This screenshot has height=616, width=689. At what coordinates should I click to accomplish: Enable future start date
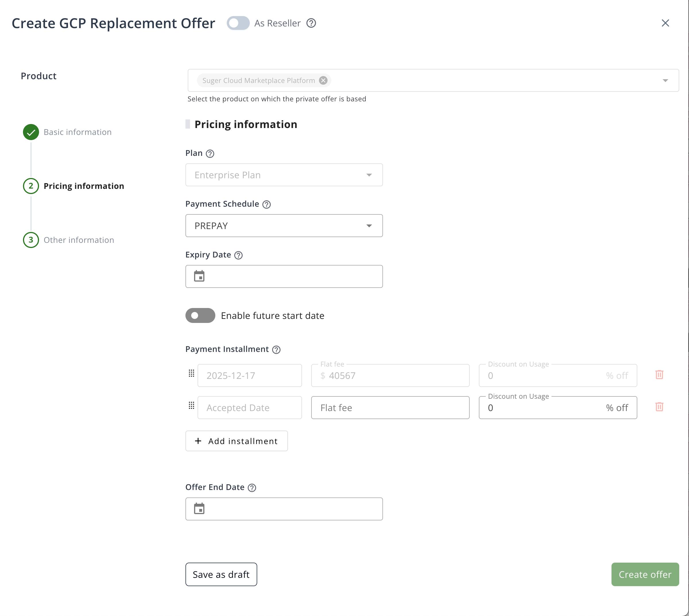point(200,315)
